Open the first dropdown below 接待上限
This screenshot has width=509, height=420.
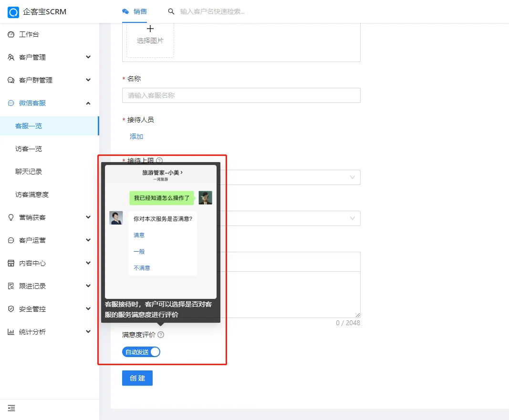pos(290,177)
